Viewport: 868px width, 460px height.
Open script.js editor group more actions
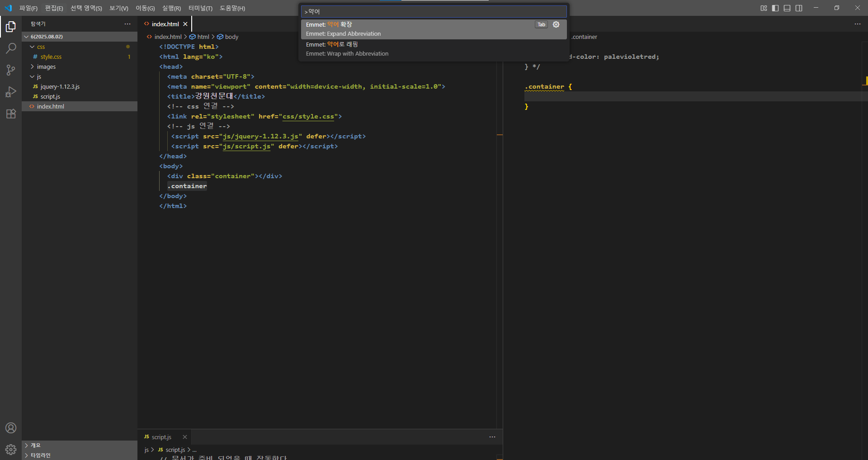492,437
